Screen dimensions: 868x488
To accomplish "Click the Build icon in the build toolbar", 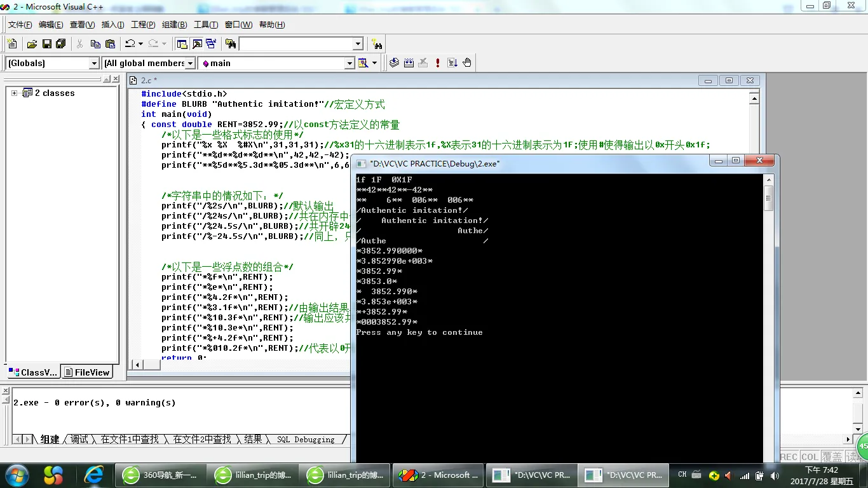I will click(x=409, y=63).
